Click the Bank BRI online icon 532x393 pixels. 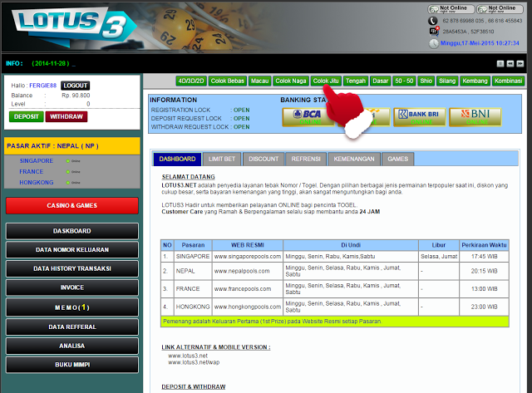pyautogui.click(x=420, y=117)
